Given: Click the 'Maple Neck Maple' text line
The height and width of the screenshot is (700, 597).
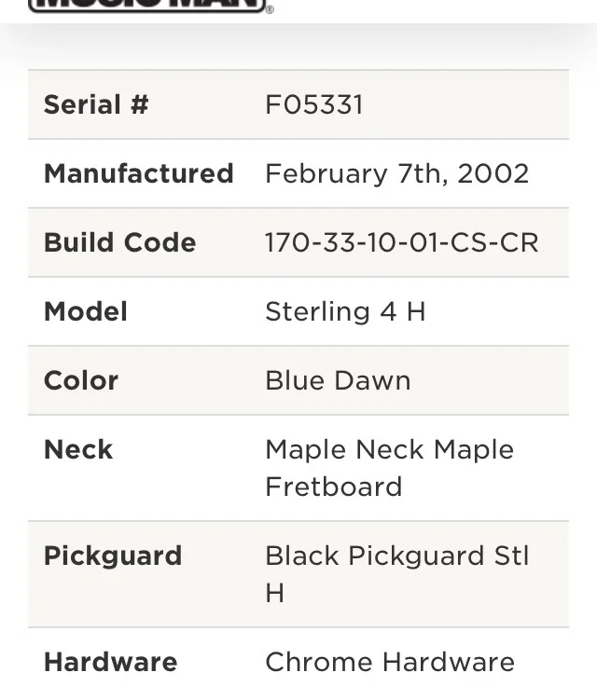Looking at the screenshot, I should point(390,449).
